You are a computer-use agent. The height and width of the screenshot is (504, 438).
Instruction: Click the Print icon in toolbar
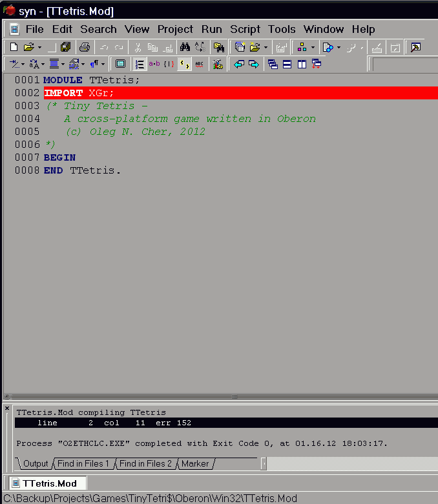pos(84,47)
